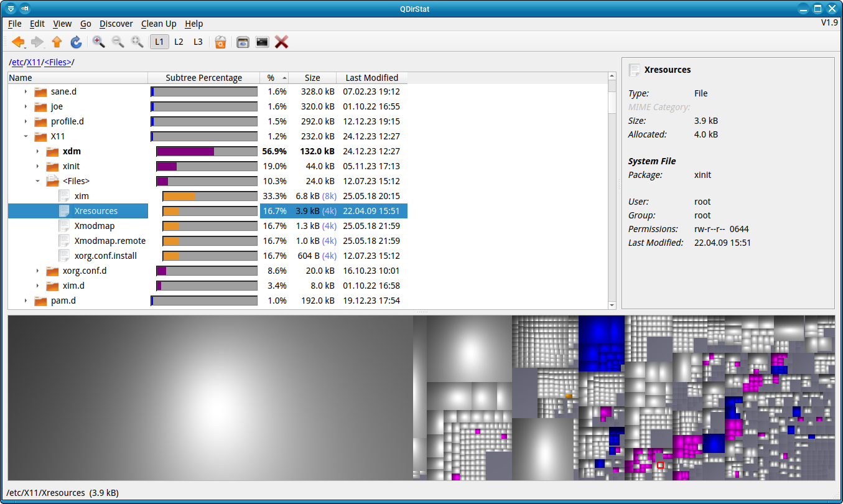The height and width of the screenshot is (504, 843).
Task: Open terminal here toolbar icon
Action: [262, 42]
